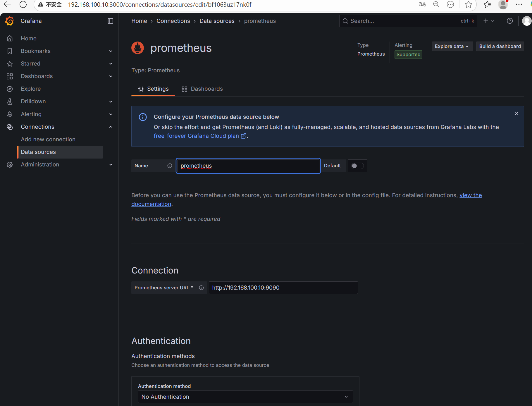Viewport: 532px width, 406px height.
Task: Dismiss the Configure Prometheus info banner
Action: (517, 113)
